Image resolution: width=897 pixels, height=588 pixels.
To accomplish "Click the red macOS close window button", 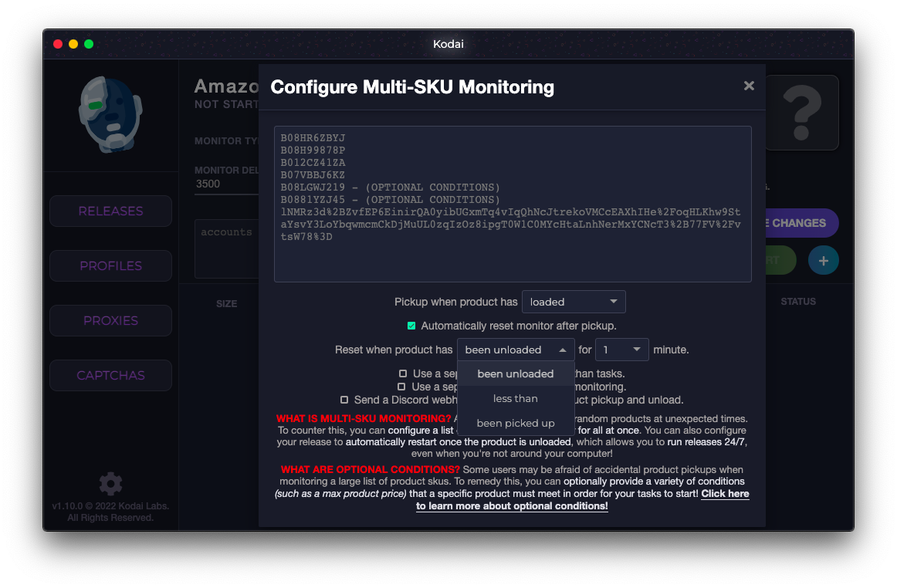I will coord(58,44).
